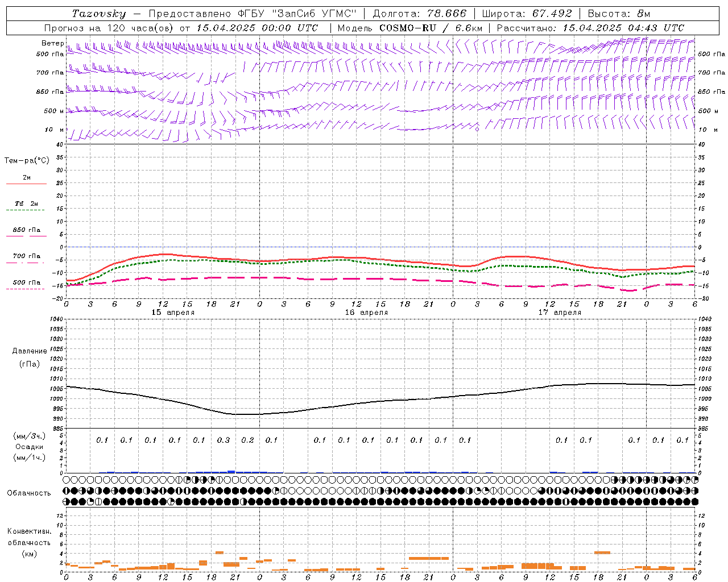Click the red dash-dot 700 гПа temperature legend swatch

pos(26,263)
